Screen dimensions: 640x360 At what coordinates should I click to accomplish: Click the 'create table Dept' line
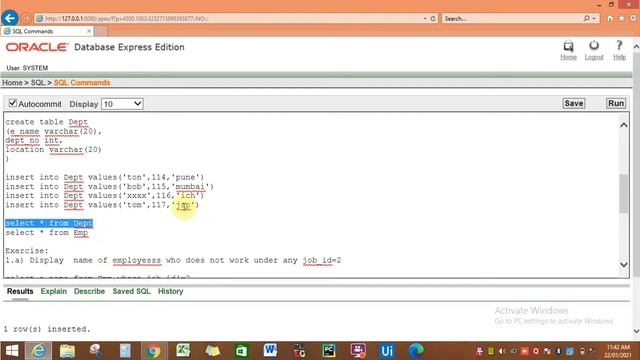(47, 122)
